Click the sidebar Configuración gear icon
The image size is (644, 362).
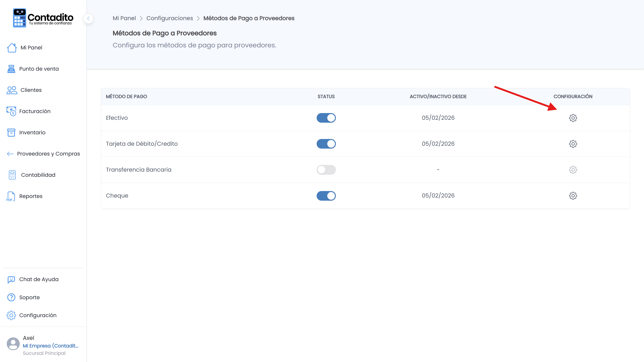click(x=11, y=315)
